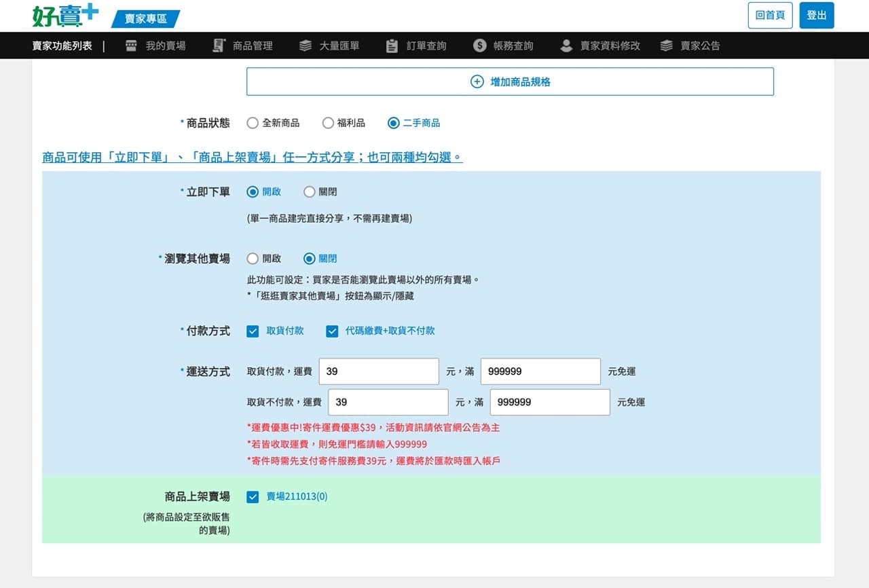Open 帳務查詢 menu item
The width and height of the screenshot is (869, 588).
513,45
